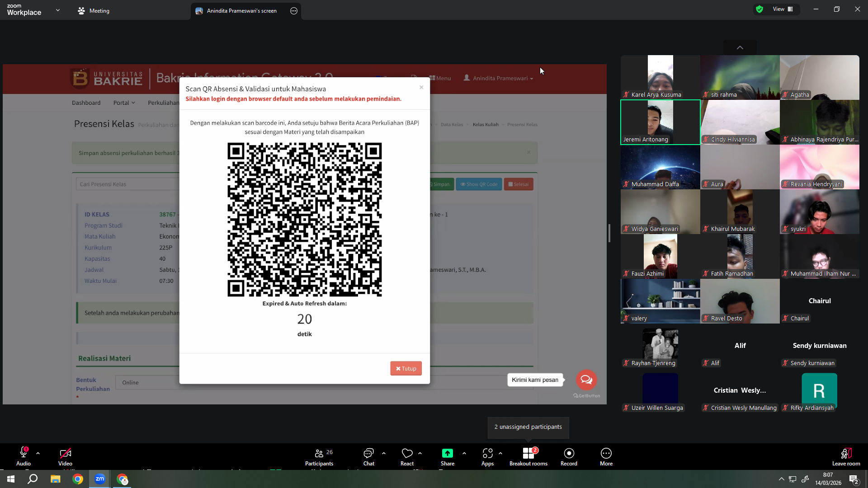Collapse gallery with the up chevron

point(740,47)
